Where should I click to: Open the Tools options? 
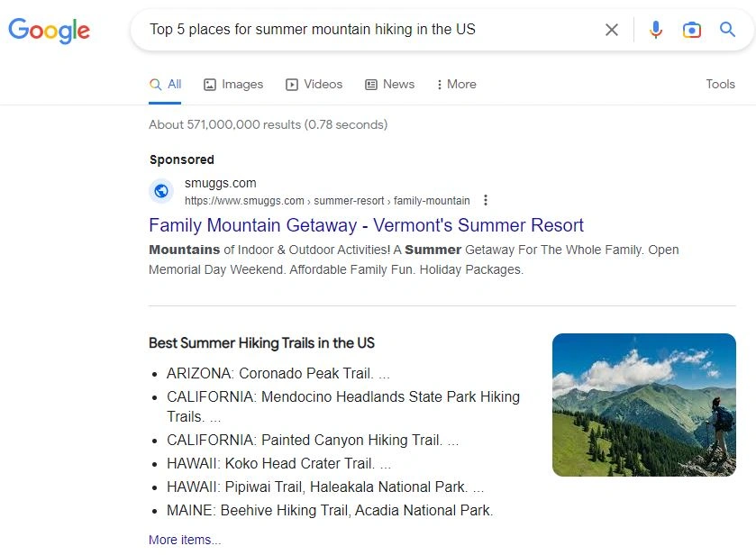tap(720, 84)
